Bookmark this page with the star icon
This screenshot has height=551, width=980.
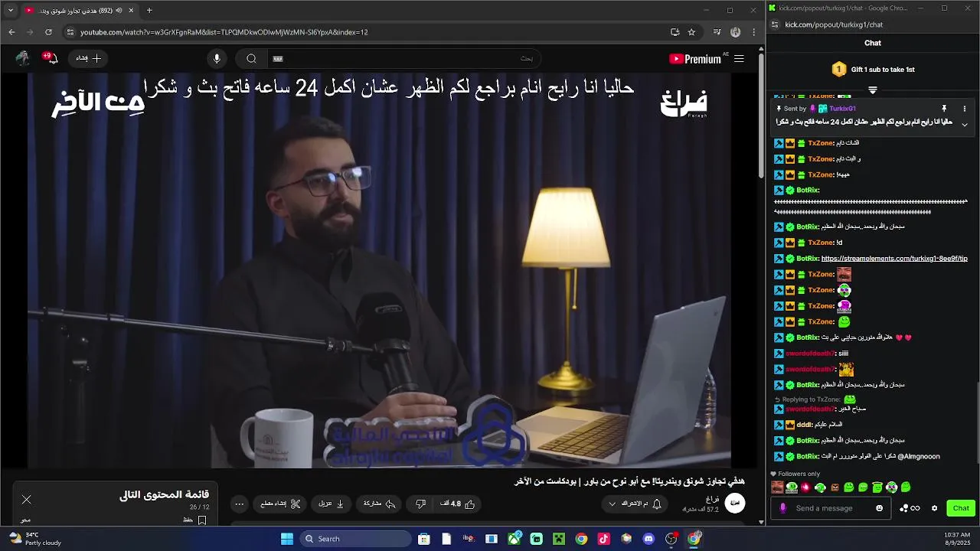(x=691, y=32)
